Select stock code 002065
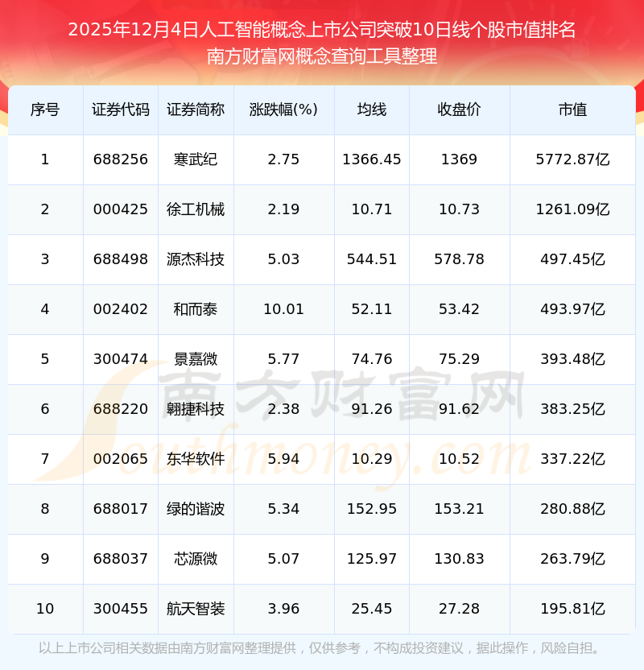644x670 pixels. [x=121, y=459]
